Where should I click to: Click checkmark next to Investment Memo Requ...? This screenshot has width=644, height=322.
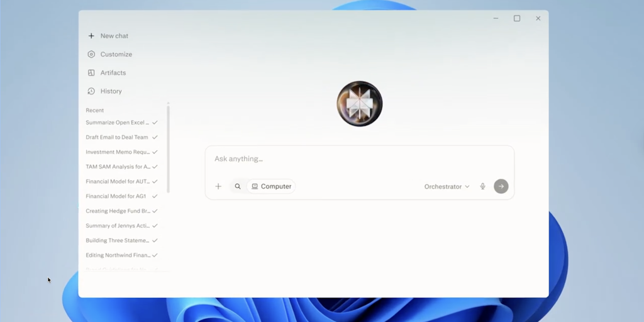(155, 152)
